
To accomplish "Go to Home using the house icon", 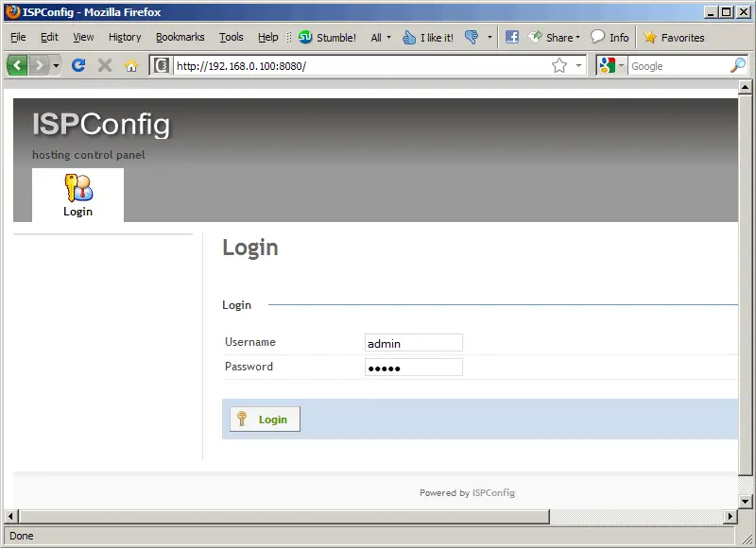I will coord(131,65).
